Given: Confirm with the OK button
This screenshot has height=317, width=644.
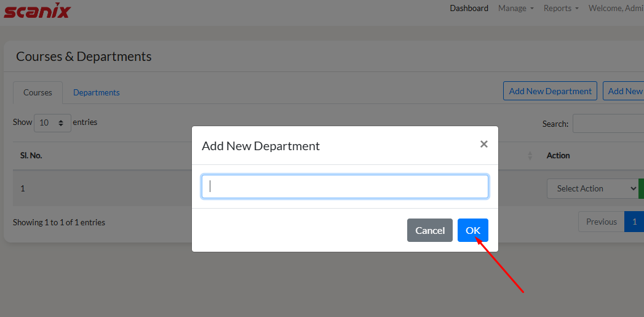Looking at the screenshot, I should (x=472, y=230).
